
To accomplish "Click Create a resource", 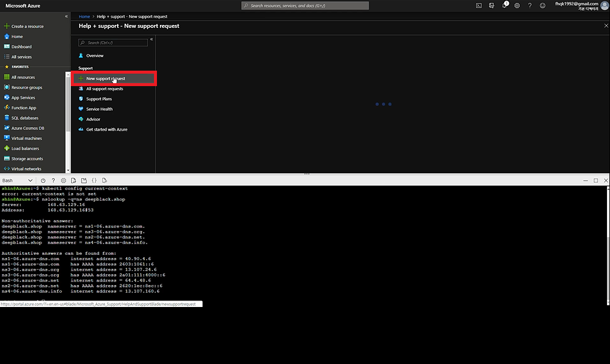I will [x=24, y=26].
